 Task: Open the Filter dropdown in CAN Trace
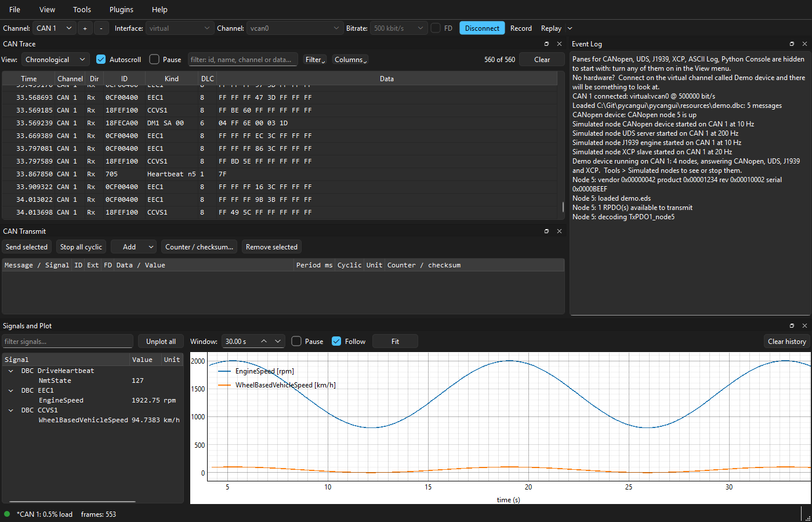point(316,60)
